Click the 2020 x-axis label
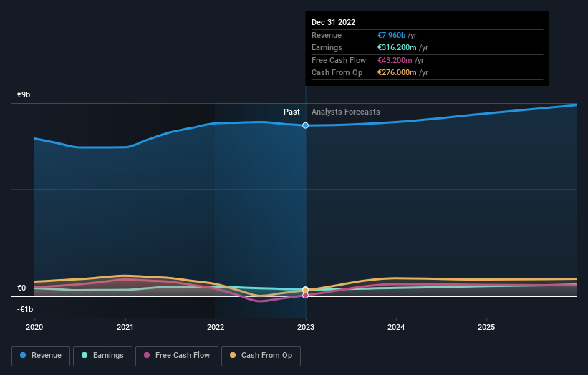 tap(34, 327)
